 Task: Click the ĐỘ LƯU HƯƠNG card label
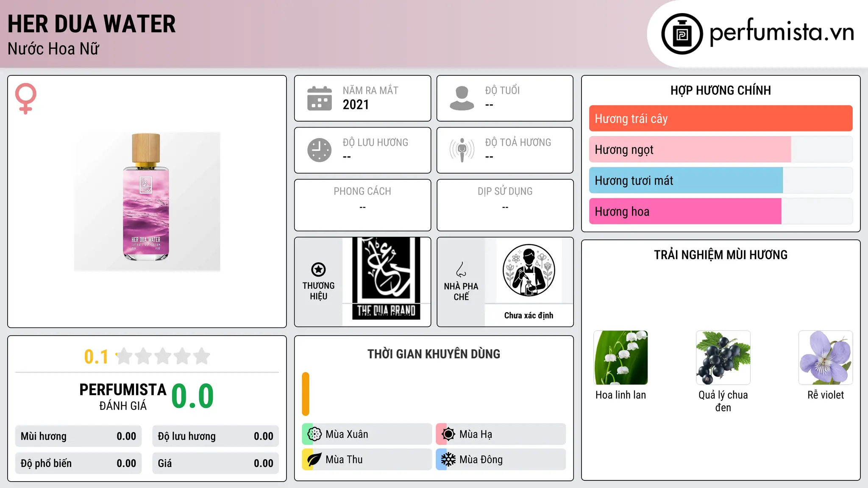[x=376, y=142]
